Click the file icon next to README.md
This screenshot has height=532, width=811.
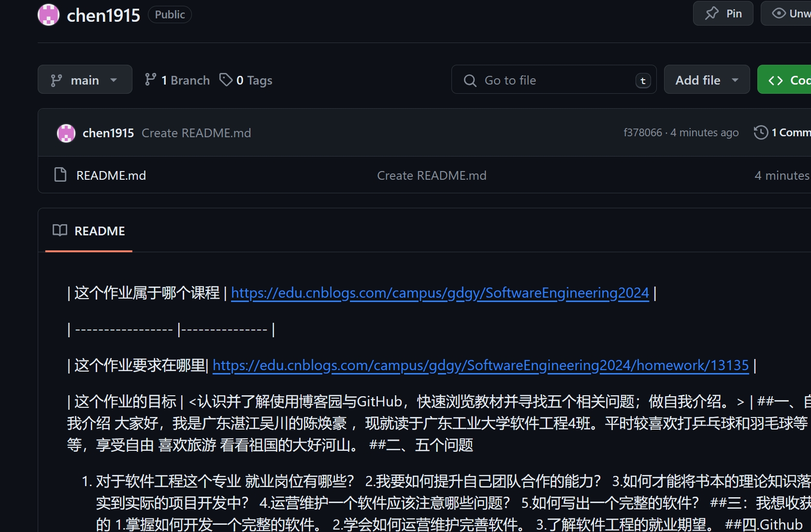click(x=60, y=174)
